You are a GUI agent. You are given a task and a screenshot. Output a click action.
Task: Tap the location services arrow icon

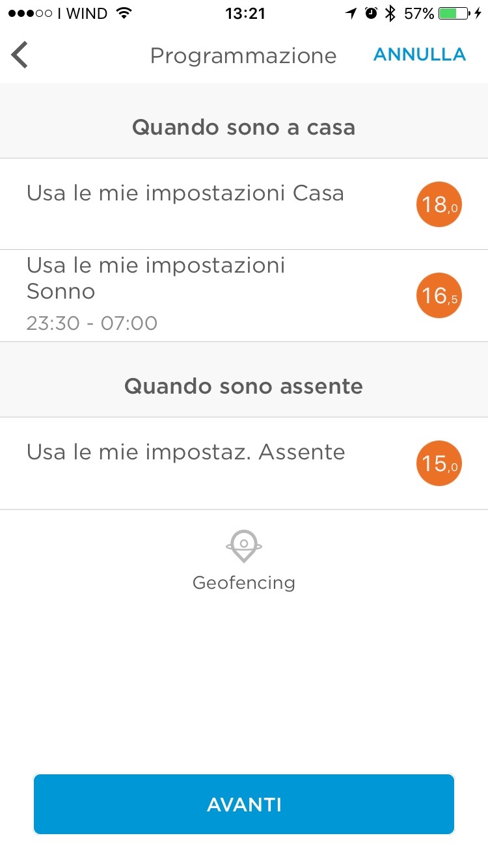pyautogui.click(x=352, y=14)
